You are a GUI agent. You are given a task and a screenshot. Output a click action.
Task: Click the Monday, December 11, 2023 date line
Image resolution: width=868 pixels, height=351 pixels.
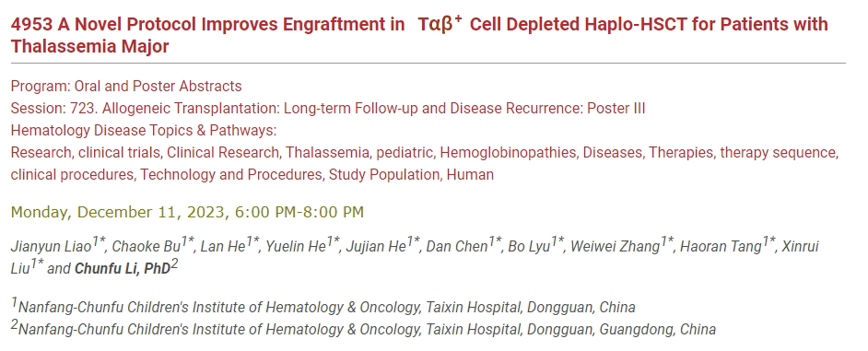point(187,212)
